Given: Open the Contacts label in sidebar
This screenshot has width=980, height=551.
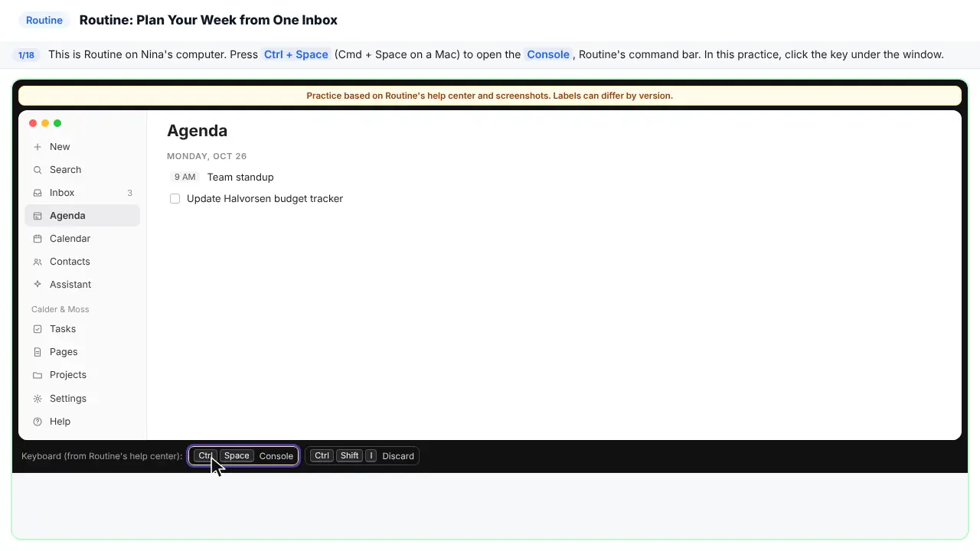Looking at the screenshot, I should 70,262.
